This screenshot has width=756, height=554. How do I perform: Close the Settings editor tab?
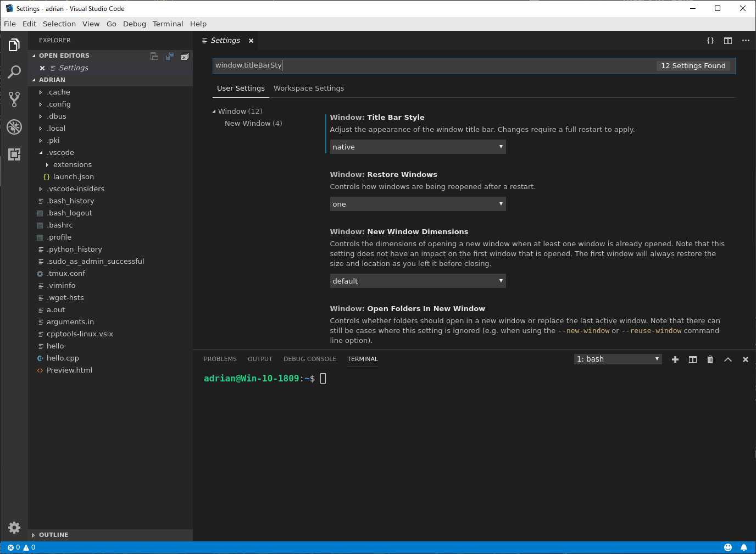(251, 41)
